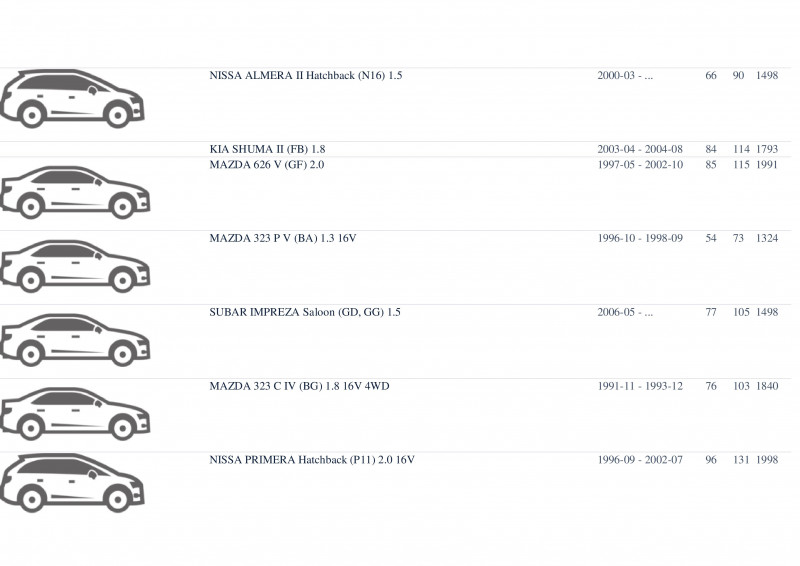Image resolution: width=800 pixels, height=566 pixels.
Task: Open SUBAR IMPREZA Saloon (GD, GG) 1.5
Action: pos(305,312)
